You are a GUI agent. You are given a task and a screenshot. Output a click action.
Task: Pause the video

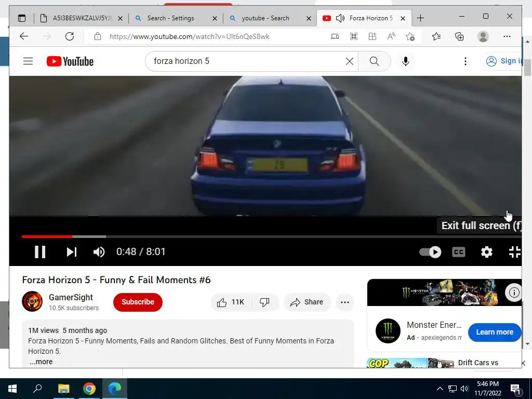tap(39, 252)
